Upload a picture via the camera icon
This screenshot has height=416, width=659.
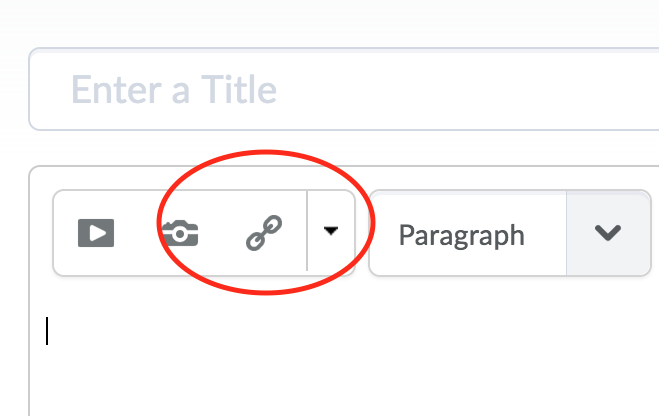click(180, 234)
